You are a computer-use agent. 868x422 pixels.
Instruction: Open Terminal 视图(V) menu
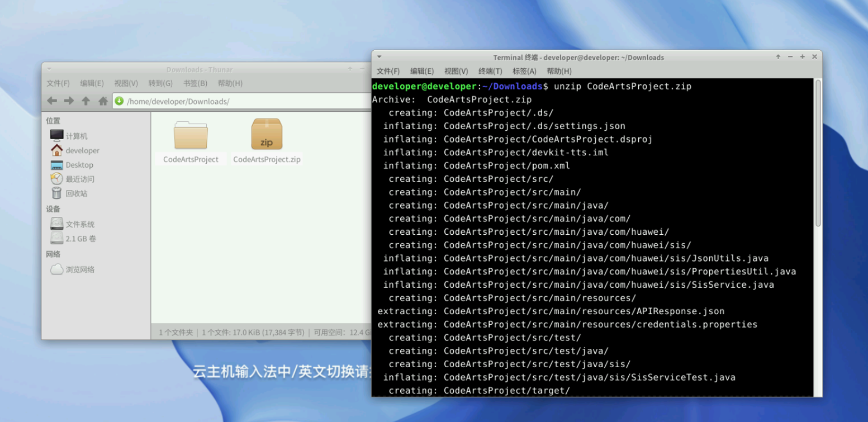pos(456,71)
